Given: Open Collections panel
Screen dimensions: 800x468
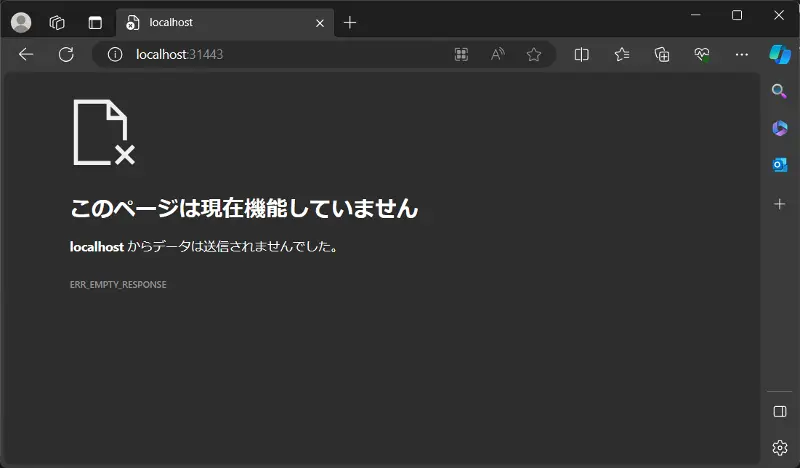Looking at the screenshot, I should coord(662,54).
